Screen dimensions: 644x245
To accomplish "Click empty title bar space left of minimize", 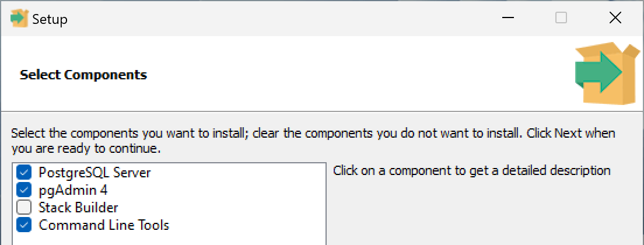I will pyautogui.click(x=292, y=19).
